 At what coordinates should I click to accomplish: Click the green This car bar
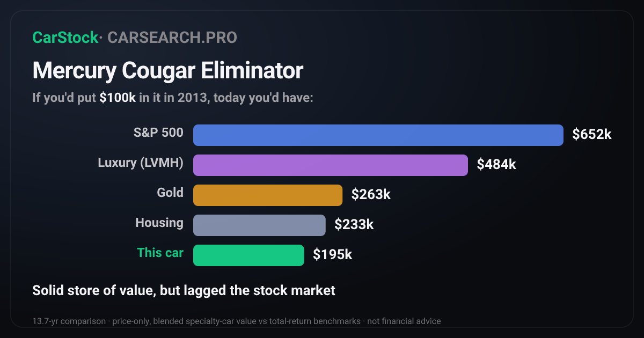(x=248, y=255)
